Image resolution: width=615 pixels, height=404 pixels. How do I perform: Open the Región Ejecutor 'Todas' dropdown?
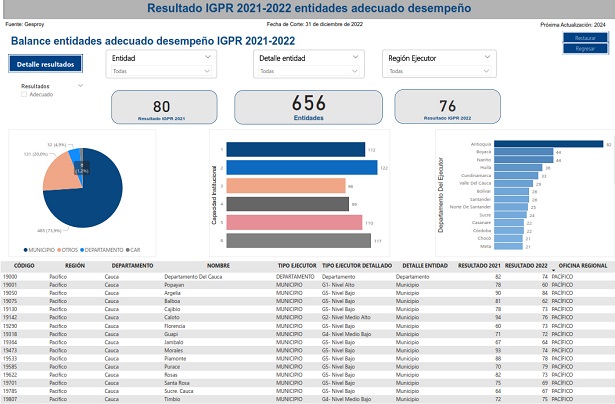coord(439,71)
